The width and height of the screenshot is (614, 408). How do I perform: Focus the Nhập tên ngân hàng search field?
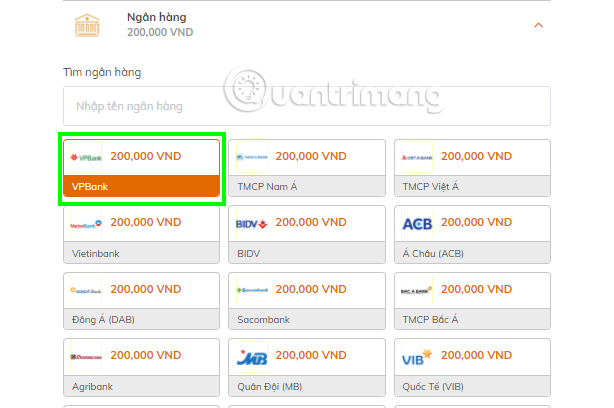(x=307, y=106)
